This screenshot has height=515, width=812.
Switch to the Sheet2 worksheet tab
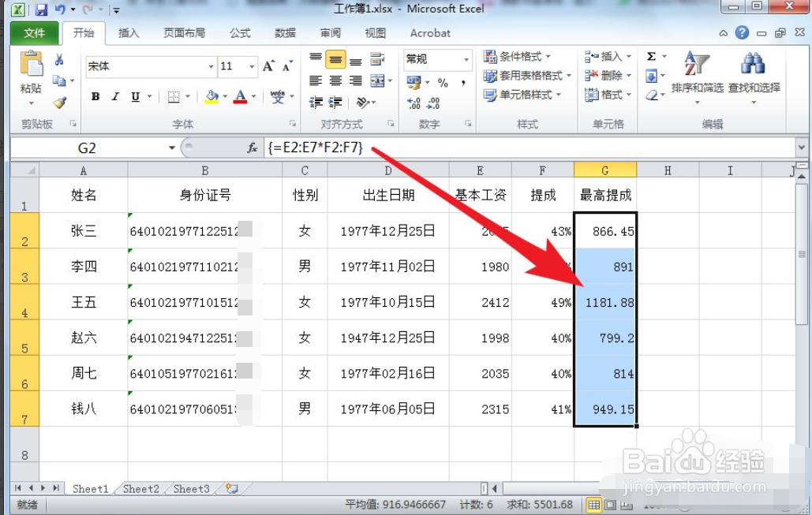coord(140,489)
